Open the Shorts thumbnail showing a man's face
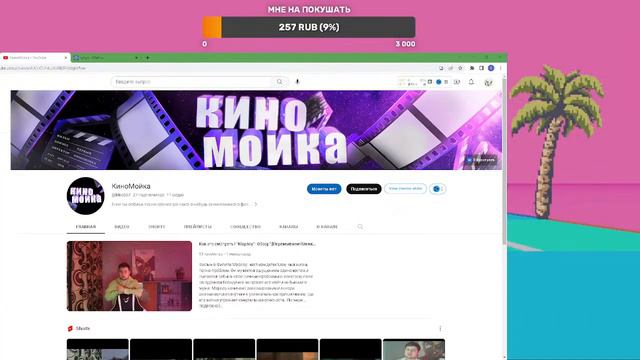The image size is (640, 360). [x=414, y=349]
